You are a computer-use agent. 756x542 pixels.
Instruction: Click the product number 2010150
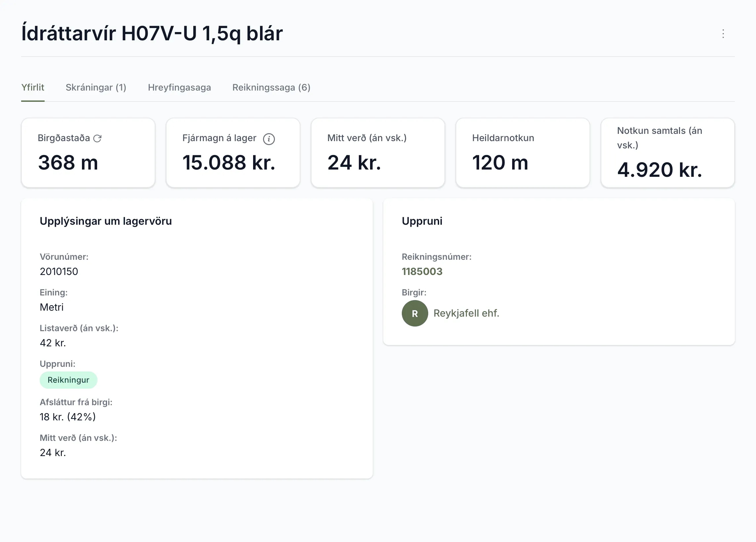tap(59, 271)
